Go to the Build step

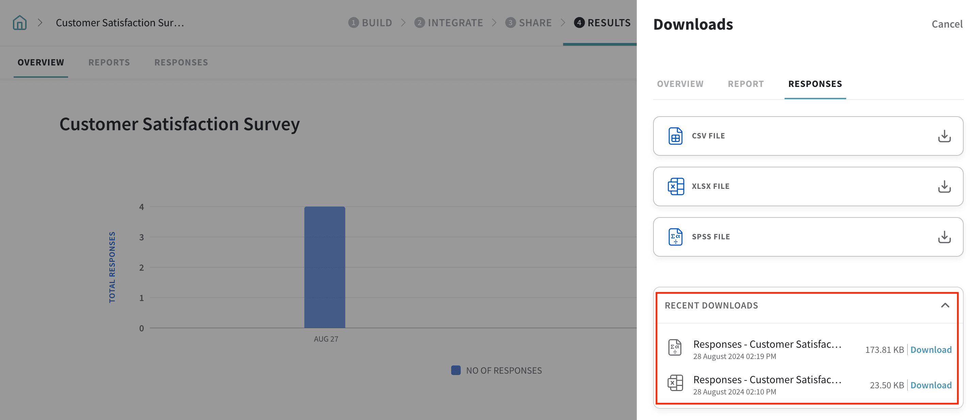tap(370, 23)
